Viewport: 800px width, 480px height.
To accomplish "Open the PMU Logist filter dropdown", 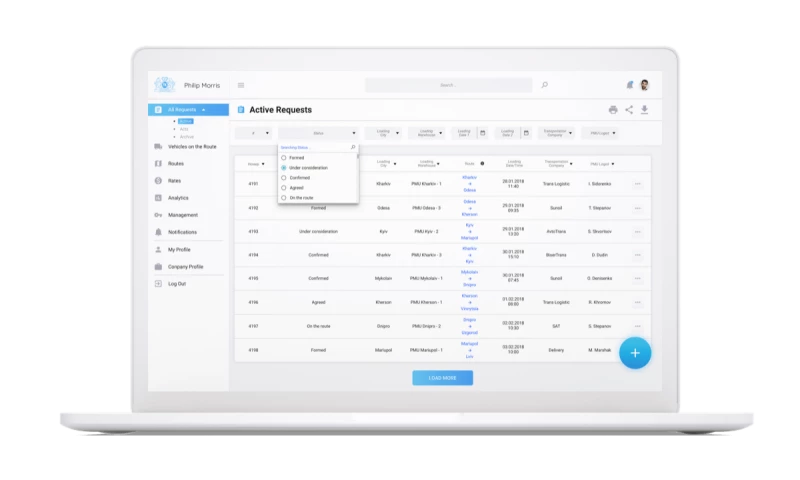I will coord(600,133).
